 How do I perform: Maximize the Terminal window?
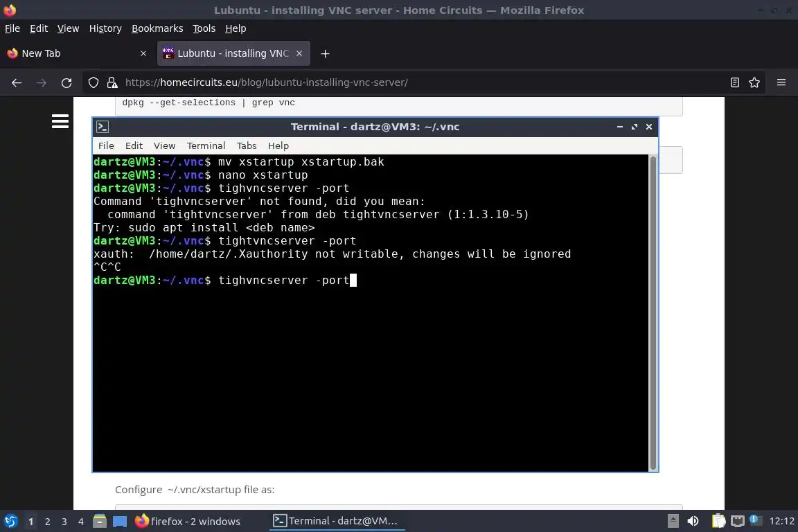634,127
